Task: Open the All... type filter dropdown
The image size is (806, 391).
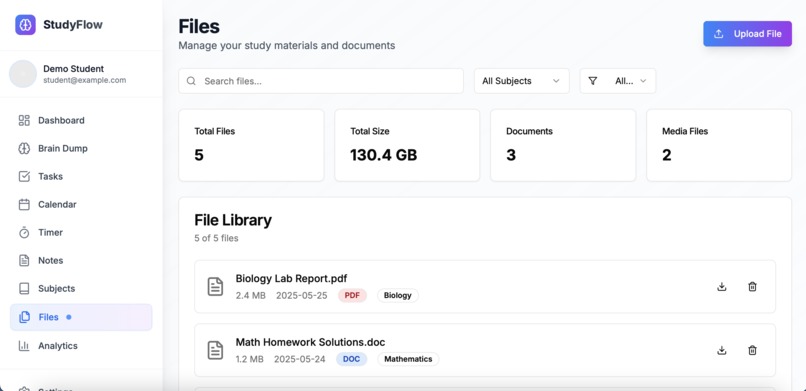Action: coord(618,81)
